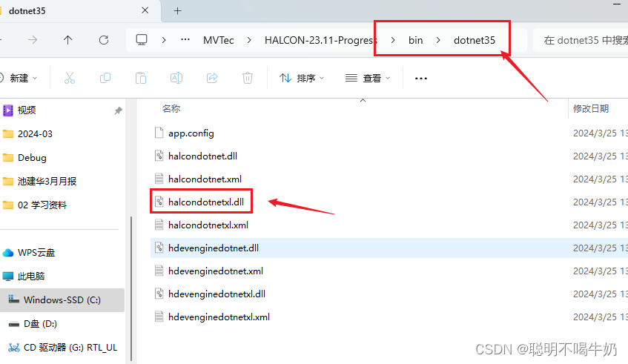Viewport: 628px width, 364px height.
Task: Click the Delete trash icon
Action: coord(248,78)
